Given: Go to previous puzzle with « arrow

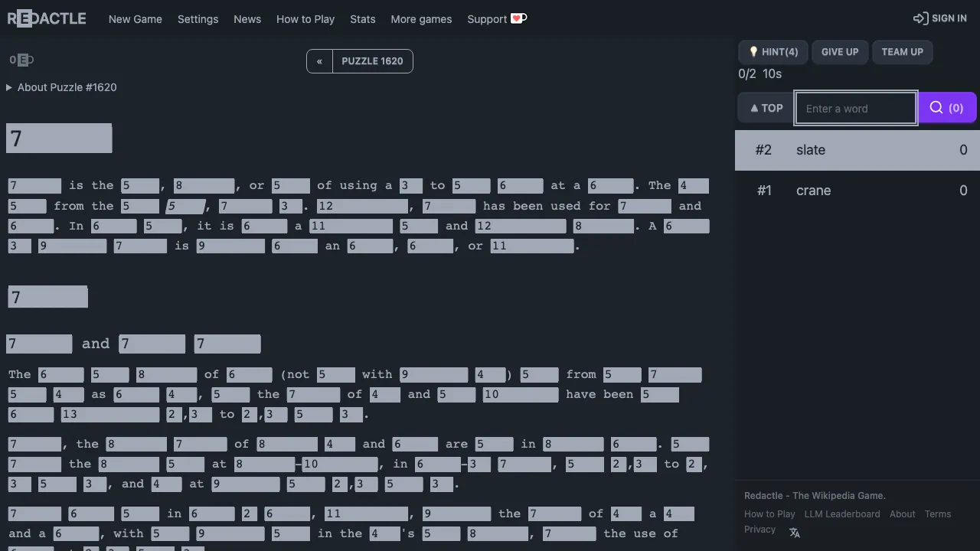Looking at the screenshot, I should click(319, 61).
